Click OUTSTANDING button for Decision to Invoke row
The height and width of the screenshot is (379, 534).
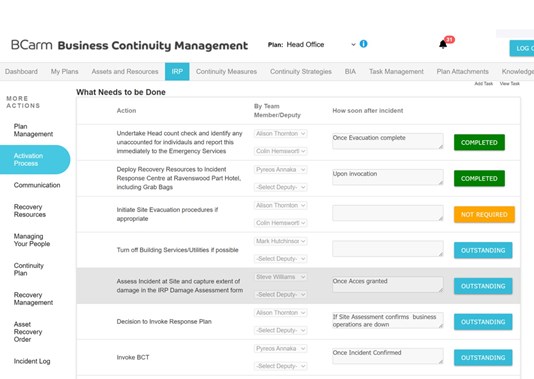[483, 322]
